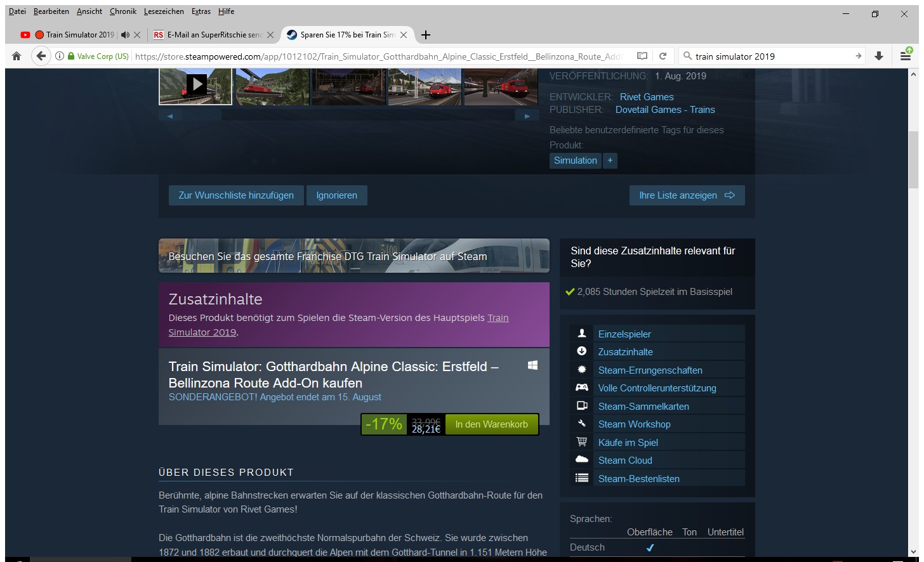The width and height of the screenshot is (924, 562).
Task: Toggle reader view icon in the address bar
Action: click(642, 56)
